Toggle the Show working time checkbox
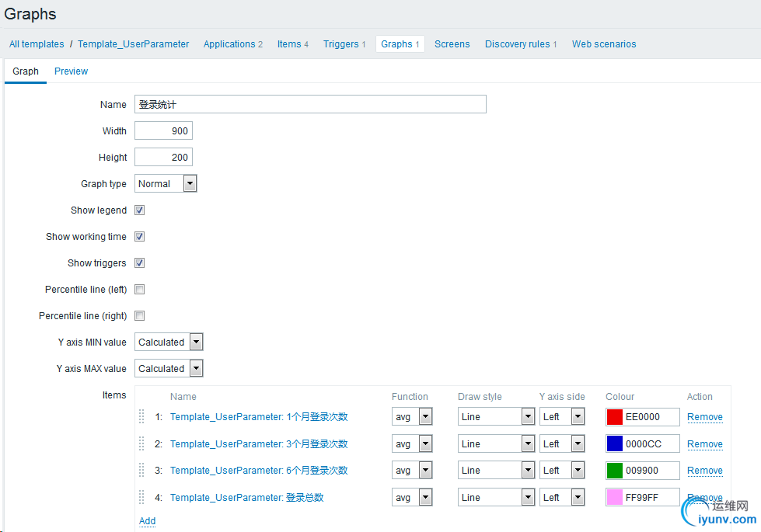Viewport: 761px width, 532px height. tap(140, 237)
